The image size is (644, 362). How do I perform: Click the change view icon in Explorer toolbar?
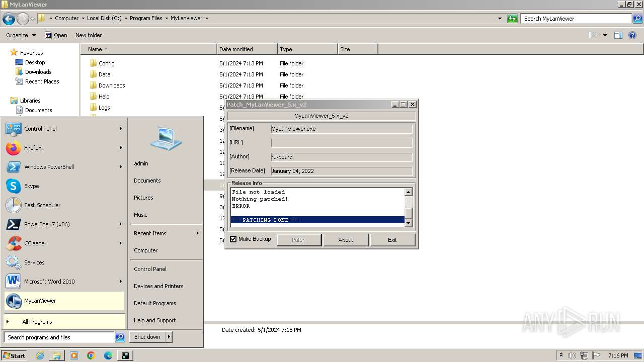pyautogui.click(x=593, y=35)
